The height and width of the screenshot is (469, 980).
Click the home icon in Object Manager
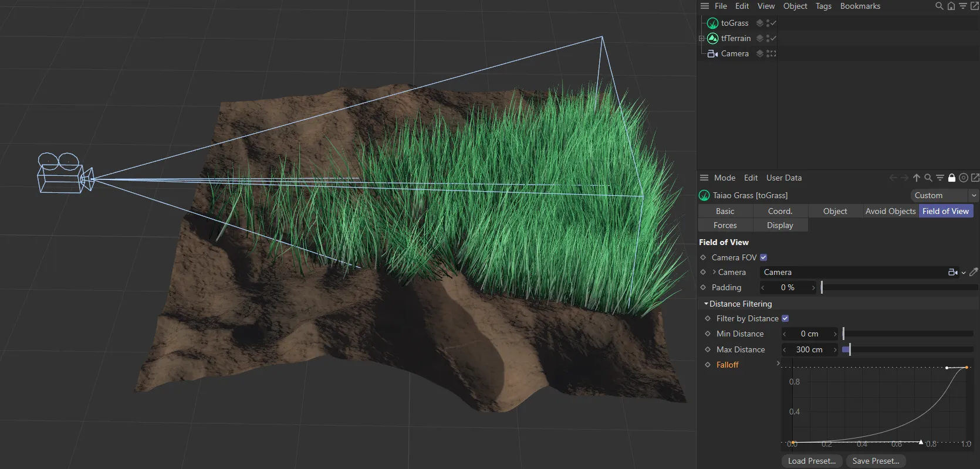(x=951, y=6)
